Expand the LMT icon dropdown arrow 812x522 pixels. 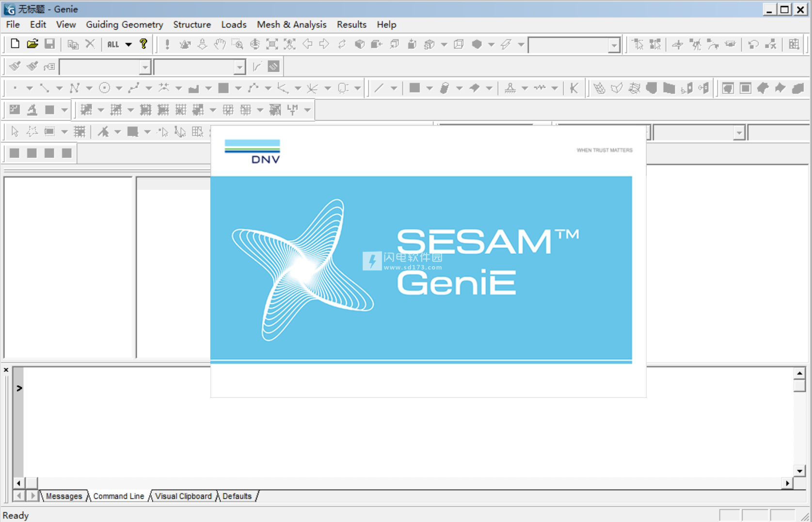tap(307, 110)
